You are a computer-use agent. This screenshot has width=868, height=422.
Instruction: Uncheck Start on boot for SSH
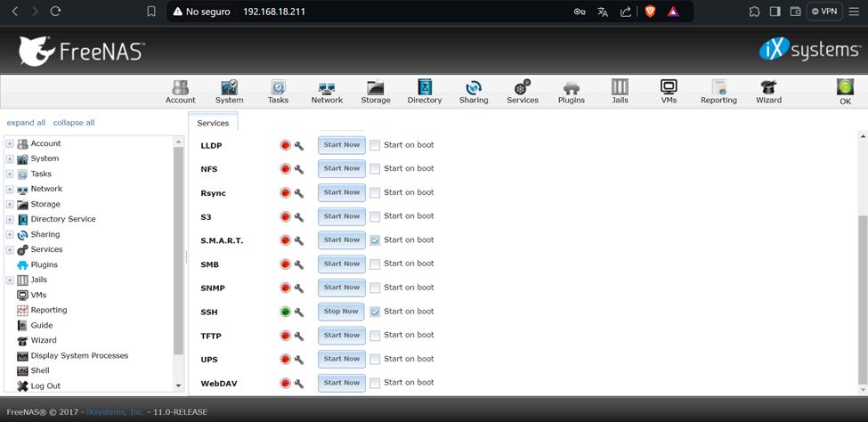[375, 312]
